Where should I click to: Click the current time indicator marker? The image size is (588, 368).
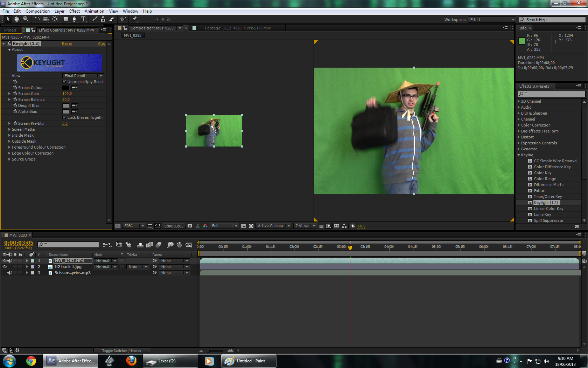350,247
